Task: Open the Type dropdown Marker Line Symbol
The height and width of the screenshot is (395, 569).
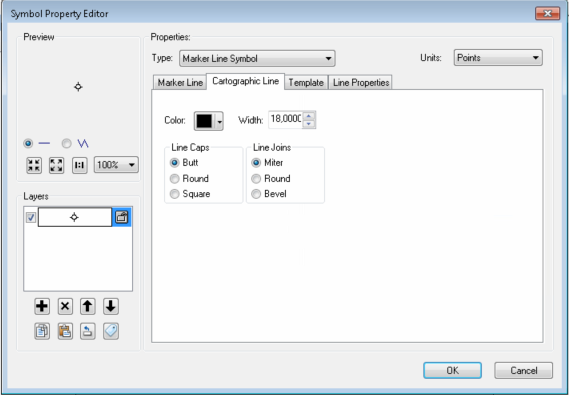Action: pyautogui.click(x=257, y=58)
